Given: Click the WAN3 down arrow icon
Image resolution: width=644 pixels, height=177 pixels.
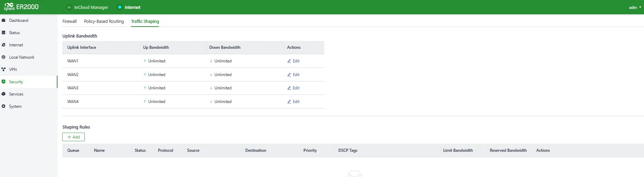Looking at the screenshot, I should [x=211, y=88].
